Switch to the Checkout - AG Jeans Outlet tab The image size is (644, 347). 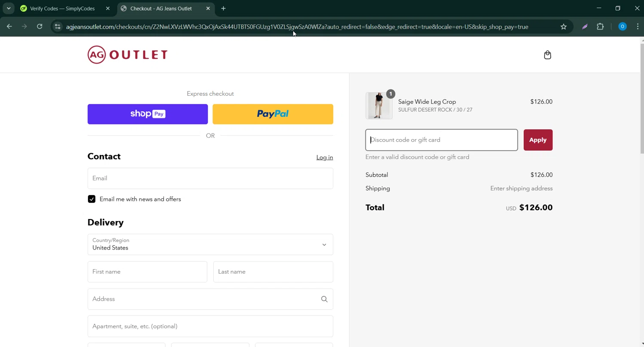coord(165,8)
